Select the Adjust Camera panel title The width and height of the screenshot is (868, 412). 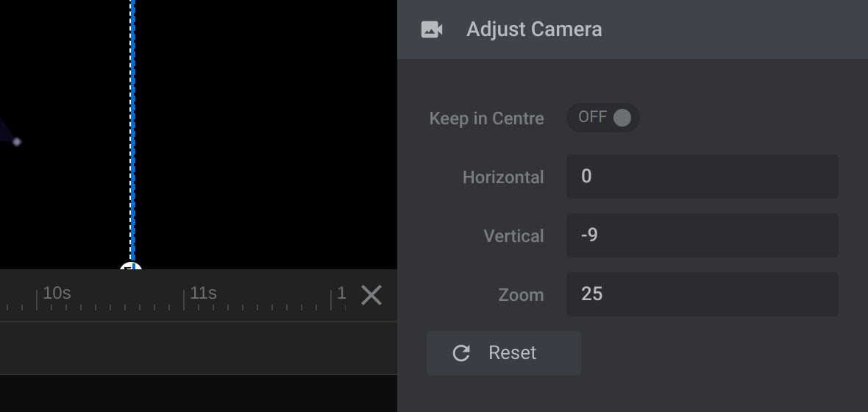[x=534, y=29]
